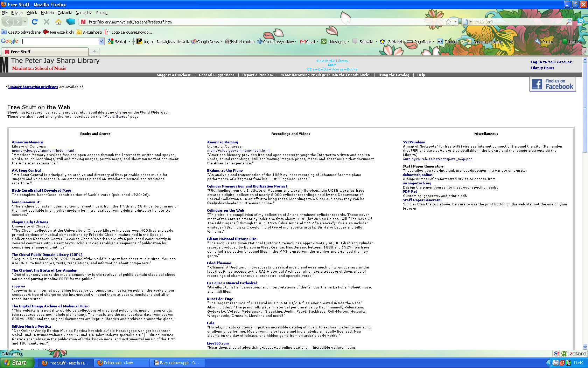Stop loading with the X icon
Image resolution: width=588 pixels, height=368 pixels.
47,22
